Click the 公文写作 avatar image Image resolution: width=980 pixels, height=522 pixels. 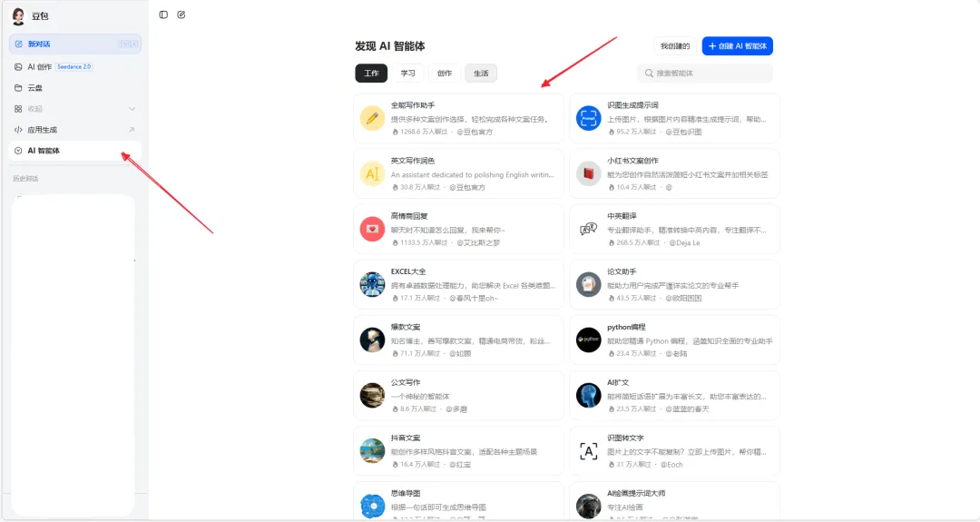372,395
